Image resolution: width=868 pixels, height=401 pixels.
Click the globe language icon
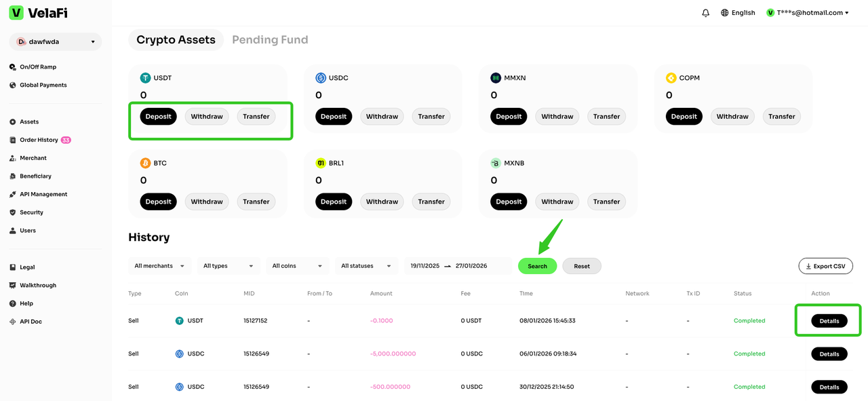click(x=724, y=13)
